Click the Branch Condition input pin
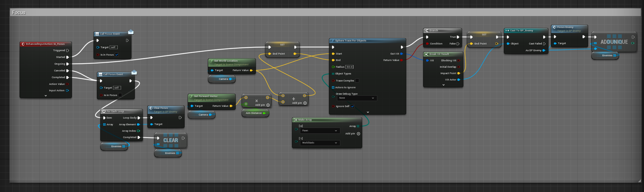The width and height of the screenshot is (644, 192). tap(427, 44)
